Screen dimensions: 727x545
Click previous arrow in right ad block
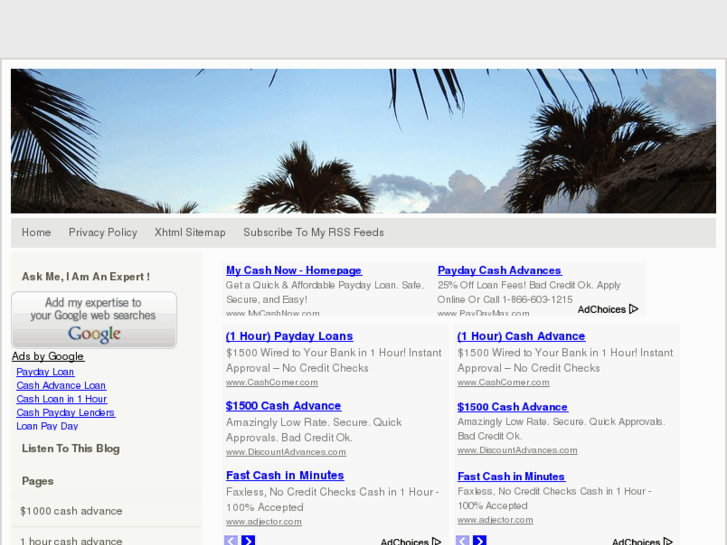click(462, 540)
